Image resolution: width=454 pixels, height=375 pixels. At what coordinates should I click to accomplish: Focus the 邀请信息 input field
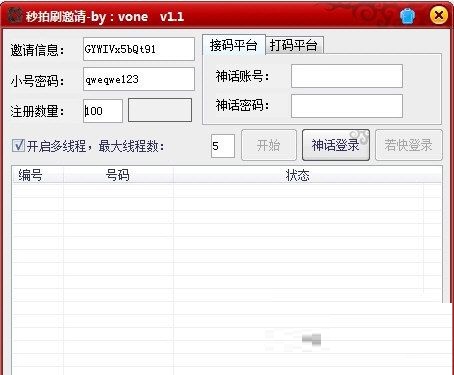click(x=139, y=49)
